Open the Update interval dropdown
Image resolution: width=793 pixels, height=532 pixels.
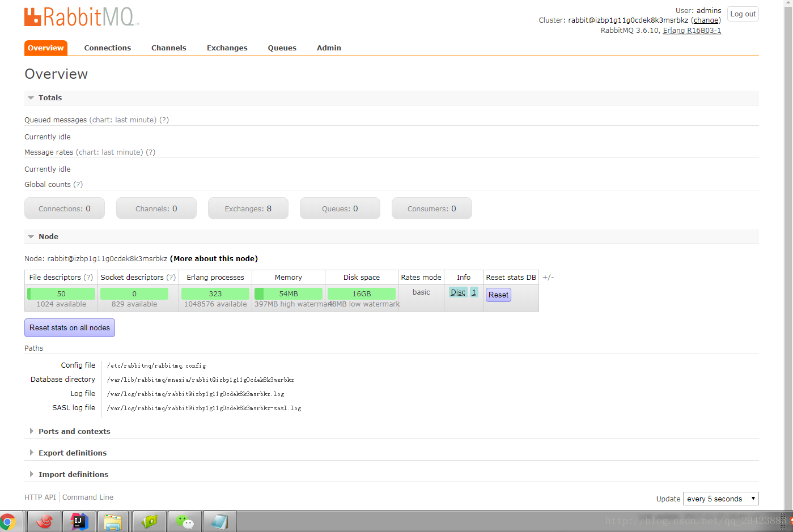coord(721,499)
